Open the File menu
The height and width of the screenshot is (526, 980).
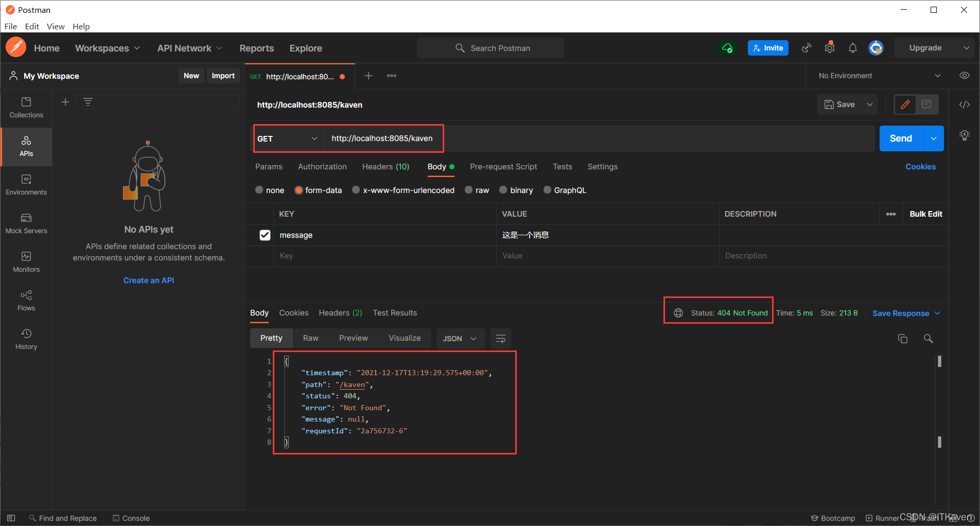pos(11,26)
